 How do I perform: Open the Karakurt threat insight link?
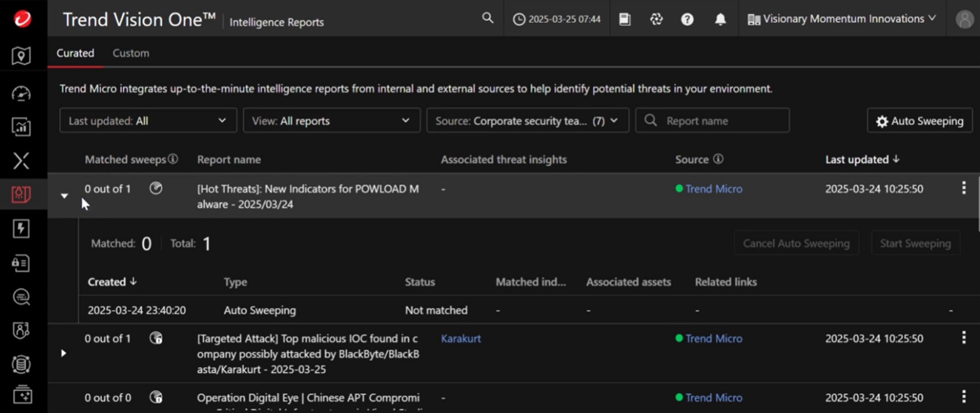click(x=461, y=338)
